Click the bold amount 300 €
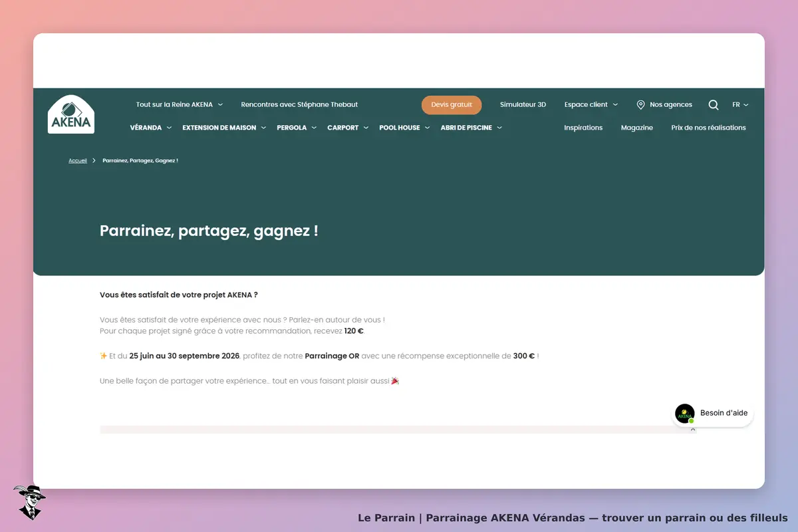The height and width of the screenshot is (532, 798). pyautogui.click(x=524, y=356)
